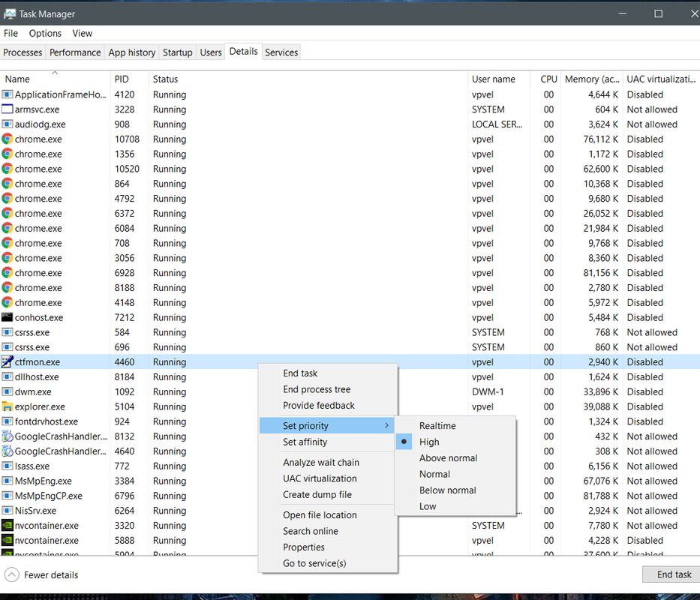
Task: Sort by the Status column header
Action: click(x=308, y=79)
